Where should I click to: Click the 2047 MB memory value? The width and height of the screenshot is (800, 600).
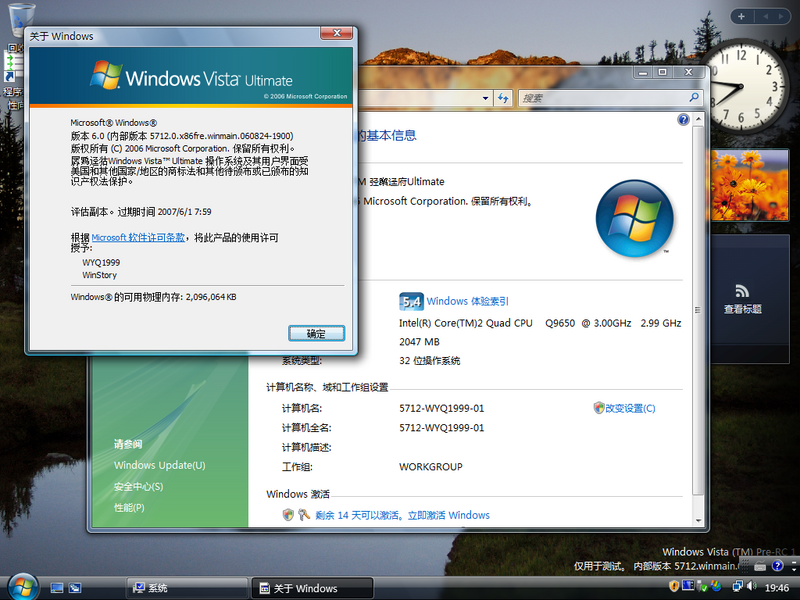pyautogui.click(x=419, y=342)
